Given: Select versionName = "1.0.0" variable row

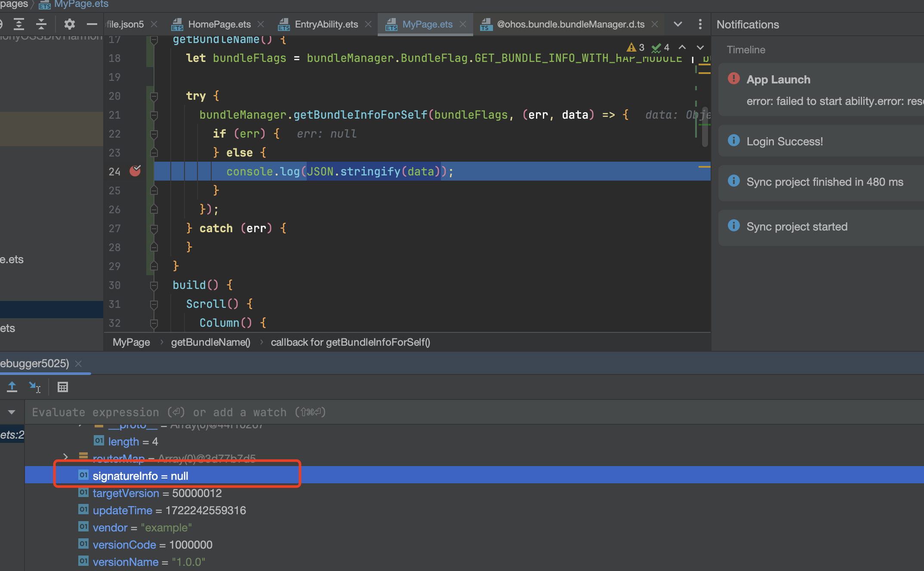Looking at the screenshot, I should 474,562.
